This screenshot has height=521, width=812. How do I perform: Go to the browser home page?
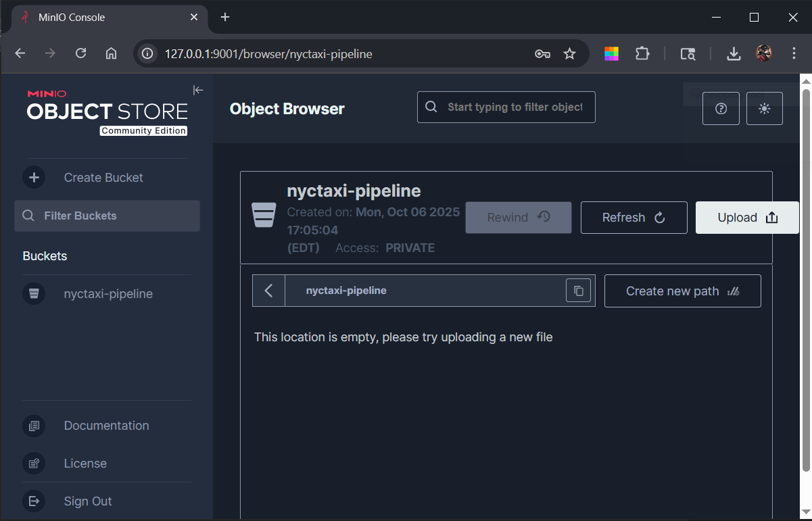(112, 53)
